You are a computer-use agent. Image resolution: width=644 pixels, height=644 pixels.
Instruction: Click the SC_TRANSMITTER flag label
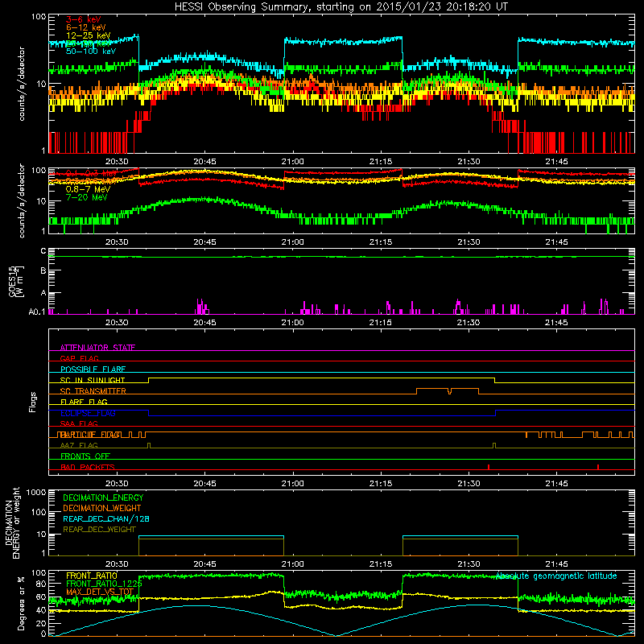(x=93, y=391)
